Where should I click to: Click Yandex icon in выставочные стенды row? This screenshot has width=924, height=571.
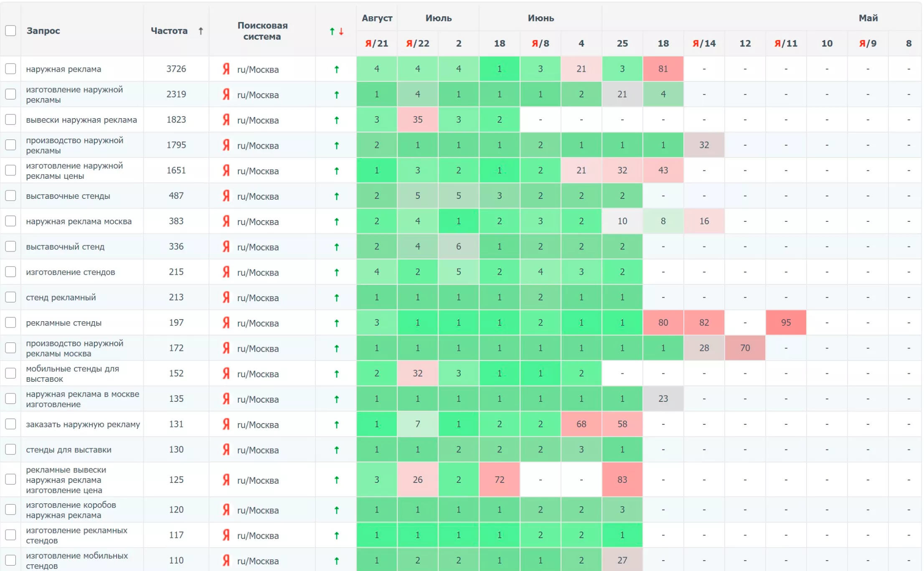click(226, 196)
